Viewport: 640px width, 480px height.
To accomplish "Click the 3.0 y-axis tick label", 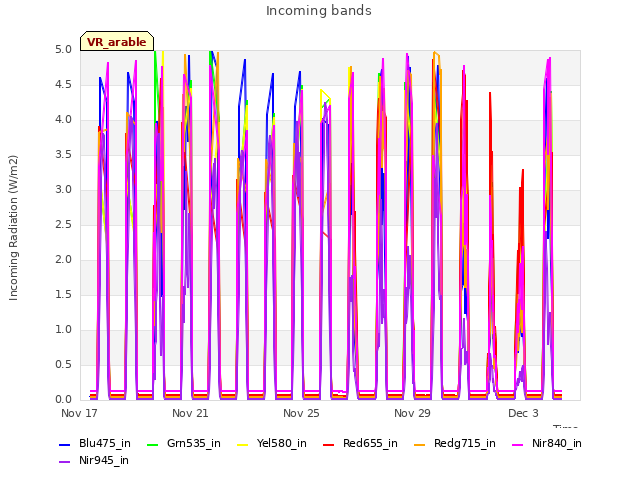I will coord(63,189).
